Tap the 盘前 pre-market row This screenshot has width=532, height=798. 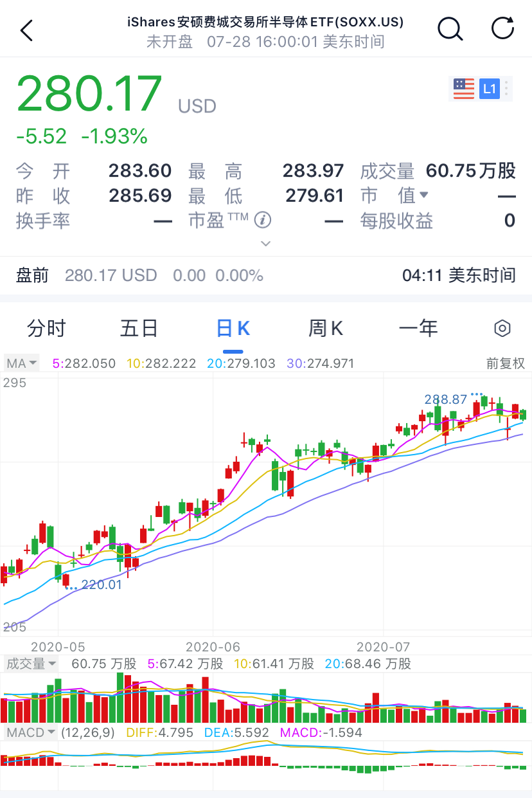pos(266,276)
